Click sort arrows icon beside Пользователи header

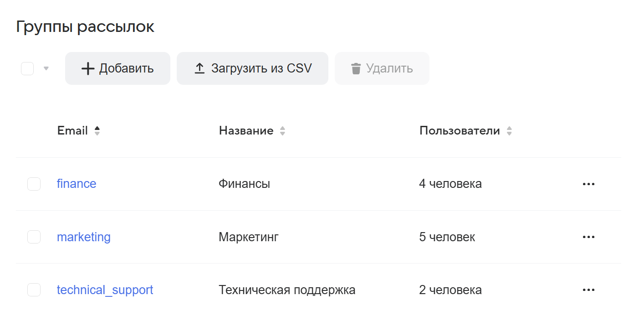[x=509, y=131]
